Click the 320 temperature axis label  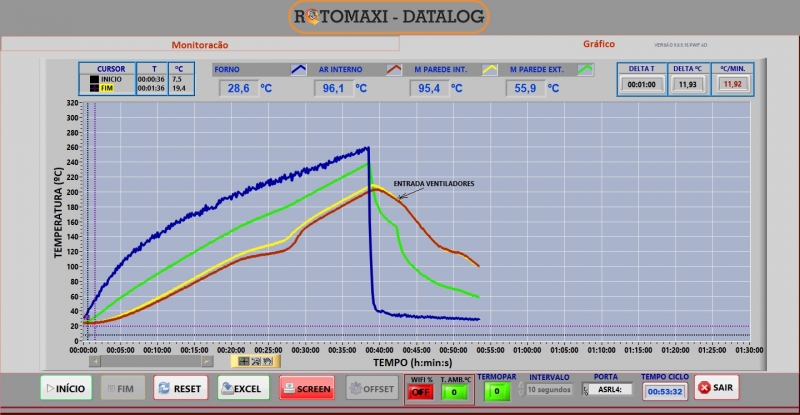72,103
